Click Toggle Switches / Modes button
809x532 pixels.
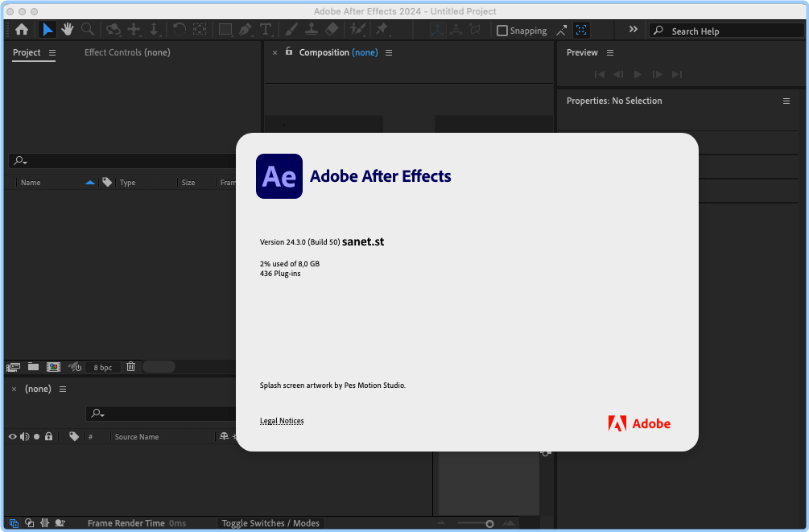tap(270, 523)
